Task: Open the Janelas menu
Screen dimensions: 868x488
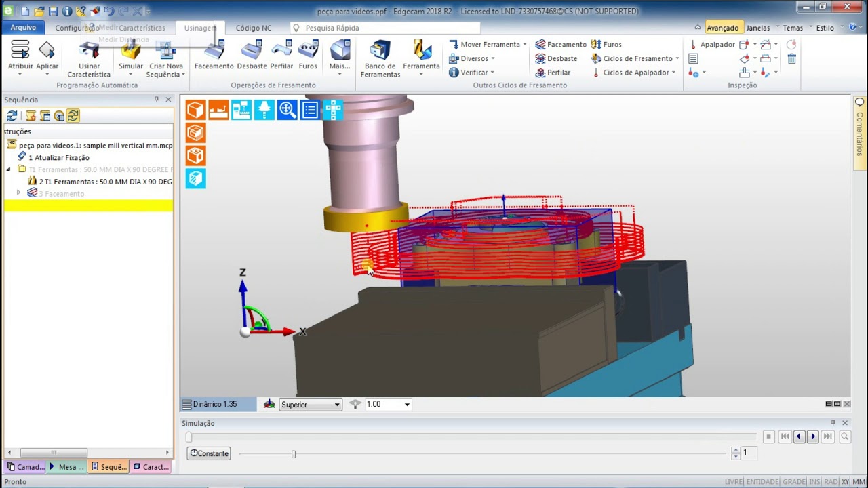Action: (758, 28)
